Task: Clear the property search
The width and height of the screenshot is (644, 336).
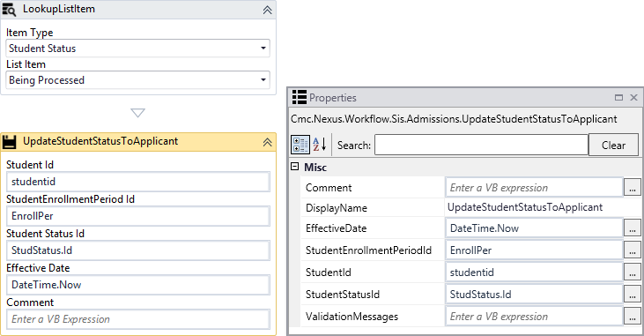Action: [614, 145]
